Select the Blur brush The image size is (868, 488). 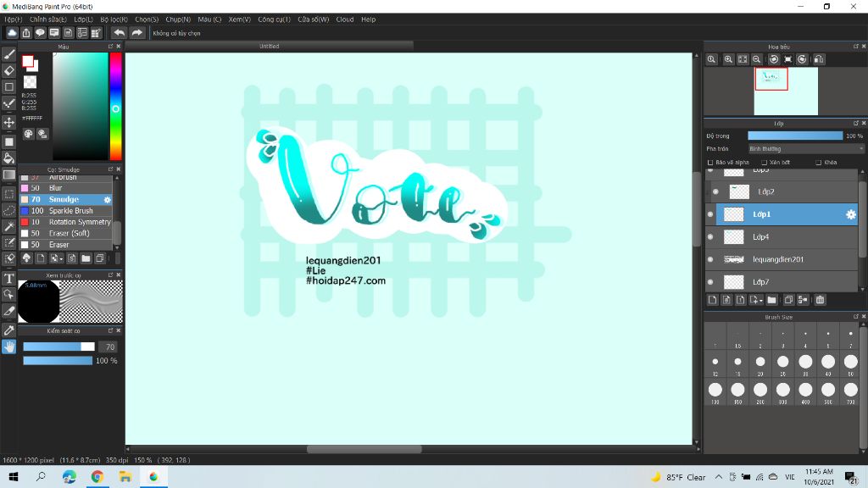click(x=66, y=188)
